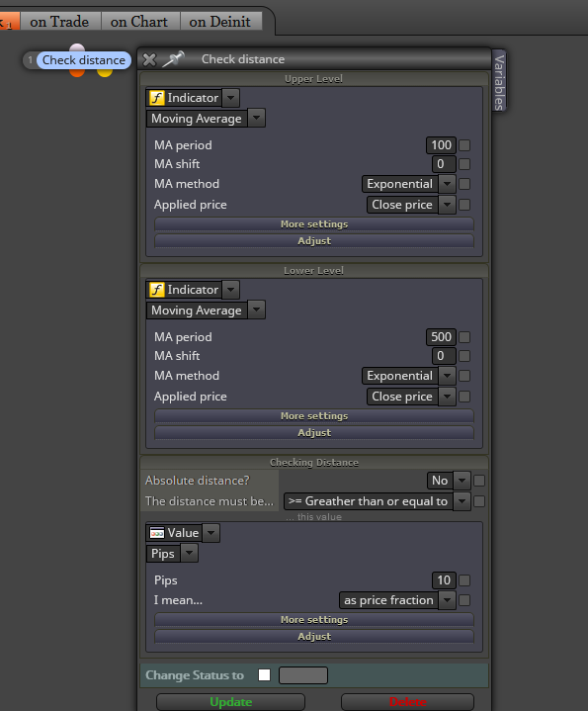Image resolution: width=588 pixels, height=711 pixels.
Task: Tick checkbox next to Upper MA shift
Action: pyautogui.click(x=464, y=164)
